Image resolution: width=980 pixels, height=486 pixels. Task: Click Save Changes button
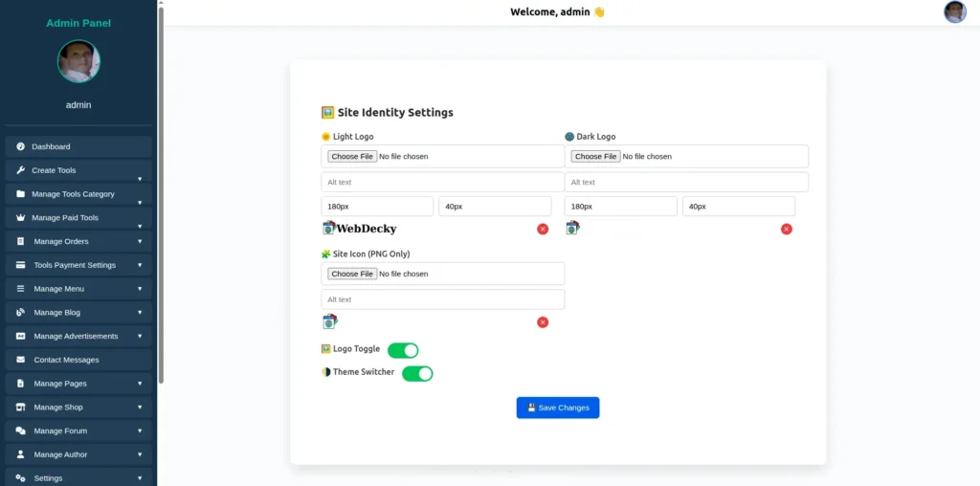click(558, 408)
